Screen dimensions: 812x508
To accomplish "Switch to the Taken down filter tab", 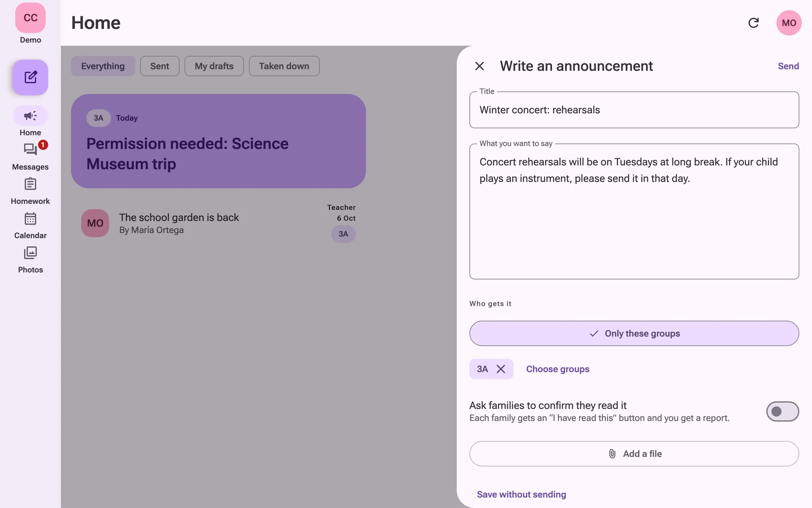I will pos(284,66).
